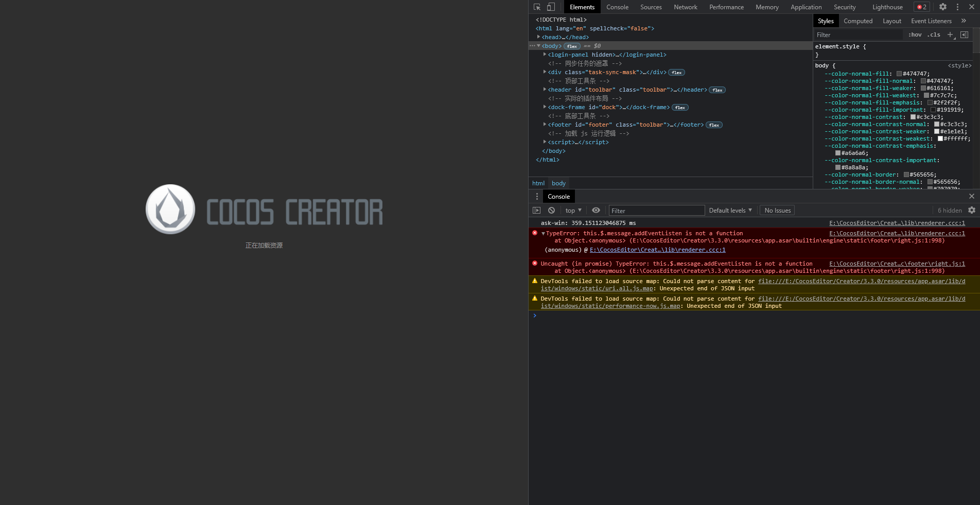The height and width of the screenshot is (505, 980).
Task: Open the performance-now.js.map file link
Action: click(x=753, y=302)
